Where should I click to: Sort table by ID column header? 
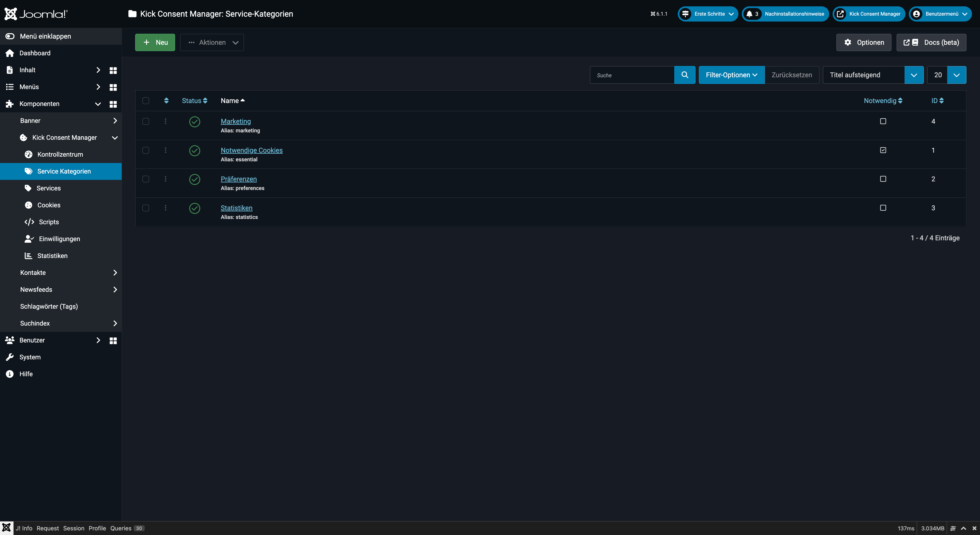(x=937, y=101)
